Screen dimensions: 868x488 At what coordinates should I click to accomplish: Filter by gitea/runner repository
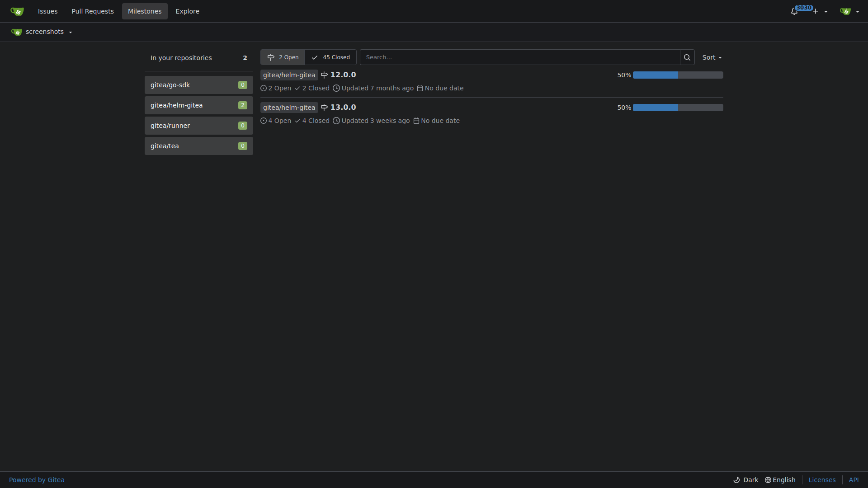tap(199, 126)
